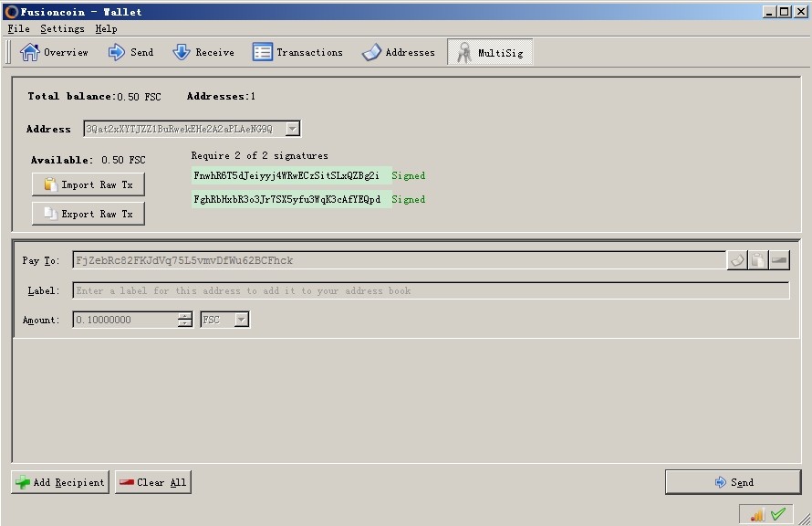Open the FSC unit dropdown
The height and width of the screenshot is (526, 812).
click(x=224, y=320)
